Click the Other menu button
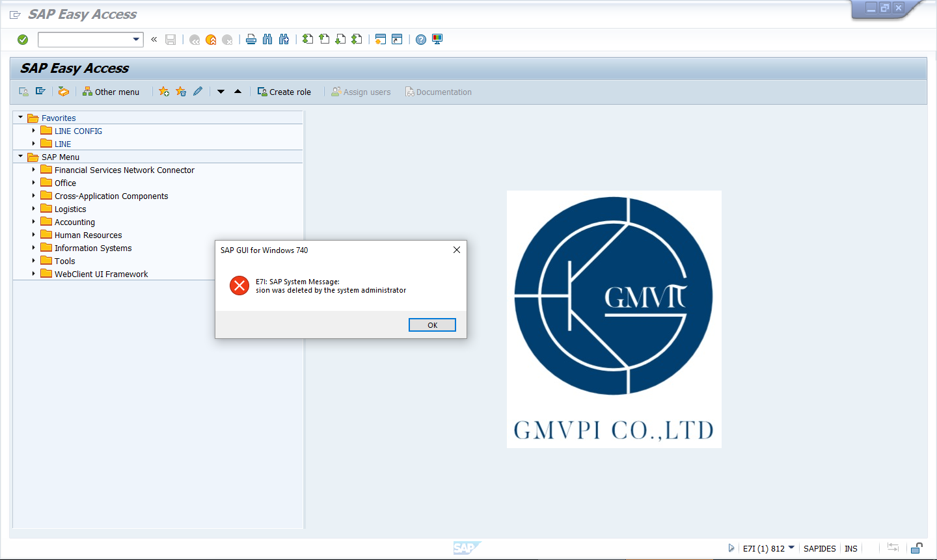937x560 pixels. point(111,92)
